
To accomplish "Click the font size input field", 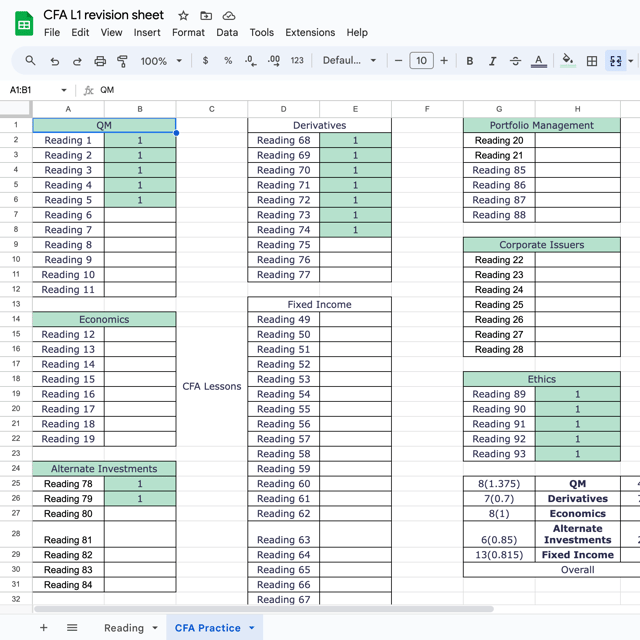I will click(421, 61).
